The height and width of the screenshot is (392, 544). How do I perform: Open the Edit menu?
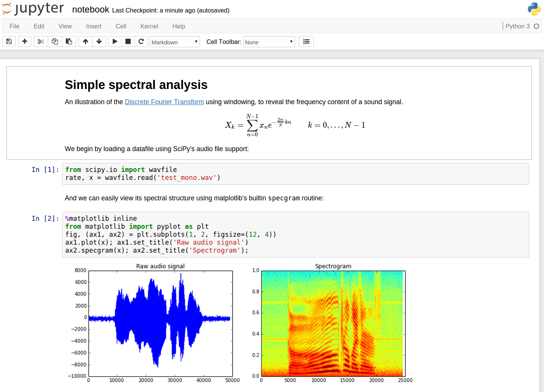[39, 26]
